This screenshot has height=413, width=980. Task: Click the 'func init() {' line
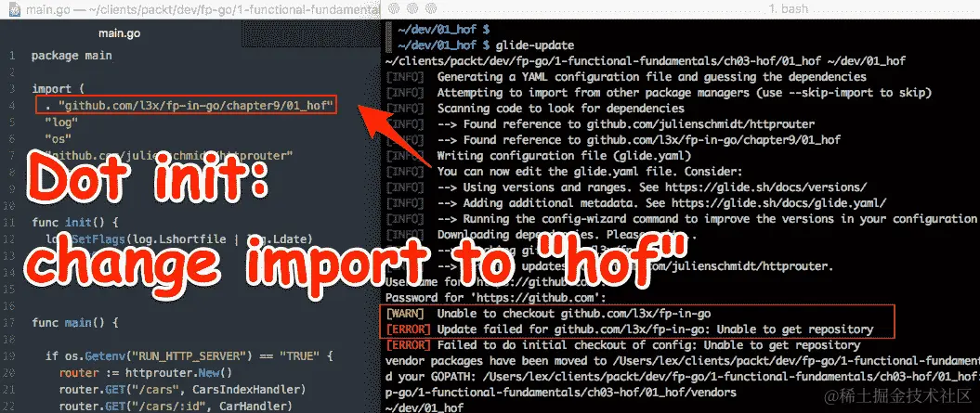[x=75, y=222]
